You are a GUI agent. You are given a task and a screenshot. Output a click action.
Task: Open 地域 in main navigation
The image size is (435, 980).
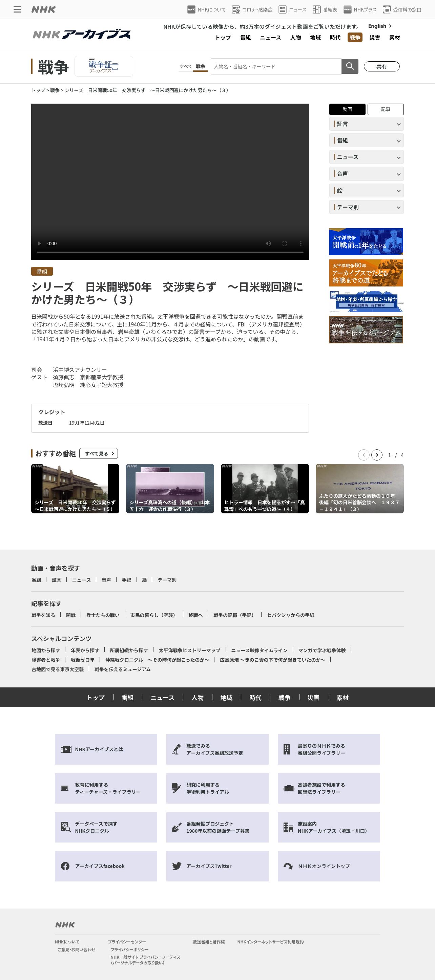[x=315, y=37]
